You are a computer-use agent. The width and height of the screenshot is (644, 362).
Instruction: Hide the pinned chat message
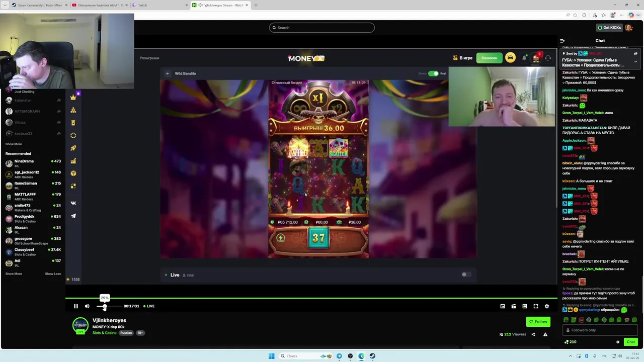(x=635, y=53)
